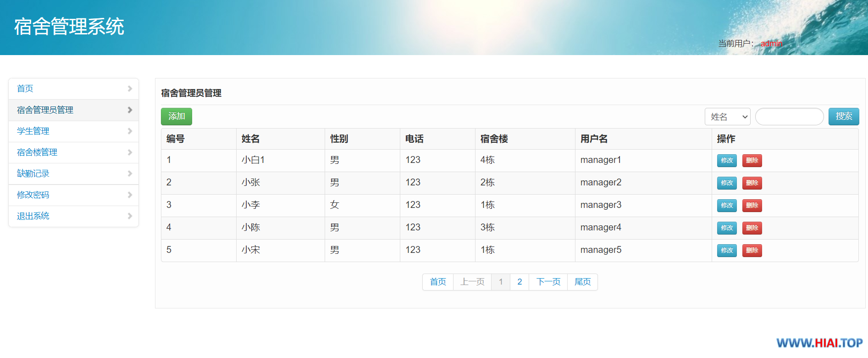
Task: Go to pagination 首页 link
Action: 438,282
